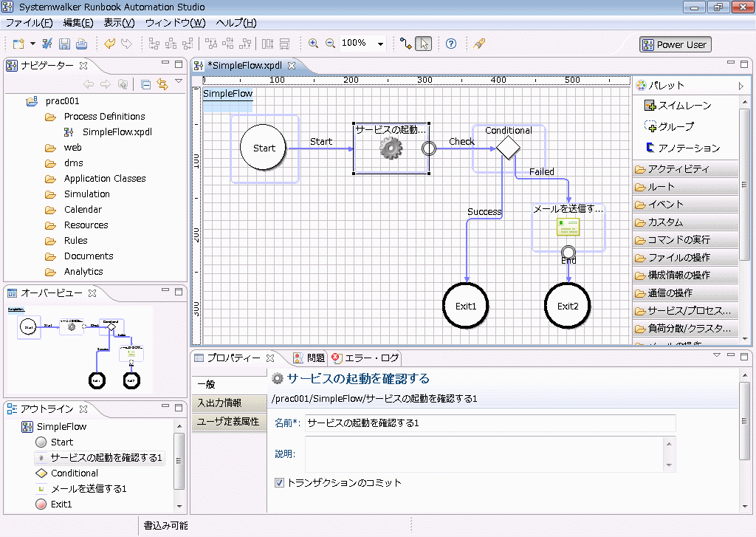Toggle トランザクションのコミット checkbox
756x537 pixels.
coord(279,482)
